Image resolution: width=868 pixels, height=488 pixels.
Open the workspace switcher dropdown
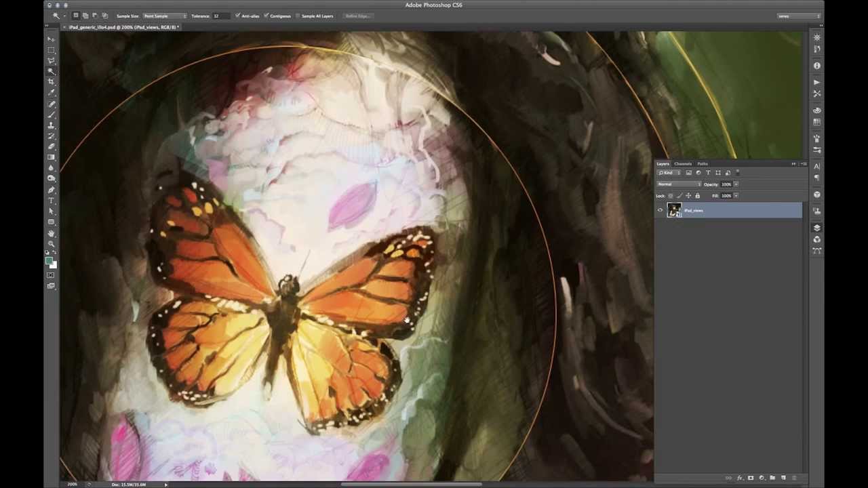tap(799, 16)
